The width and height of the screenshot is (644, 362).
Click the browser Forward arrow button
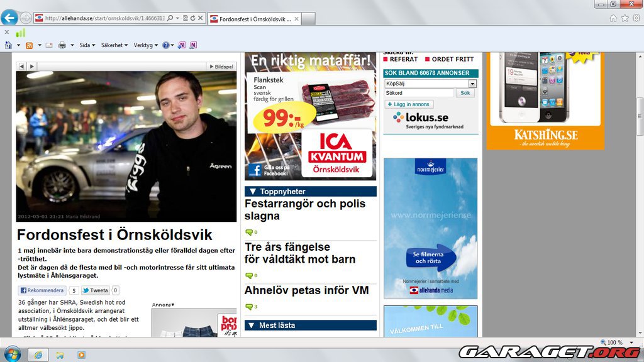coord(25,18)
